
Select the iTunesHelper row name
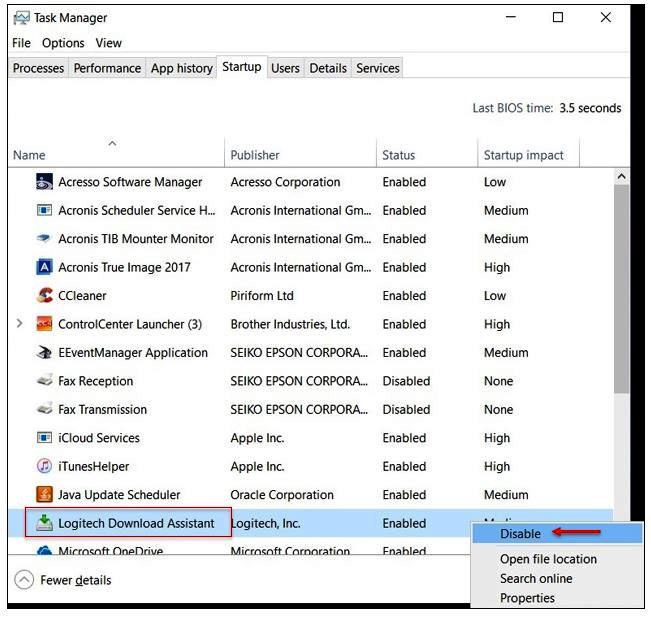pos(93,466)
